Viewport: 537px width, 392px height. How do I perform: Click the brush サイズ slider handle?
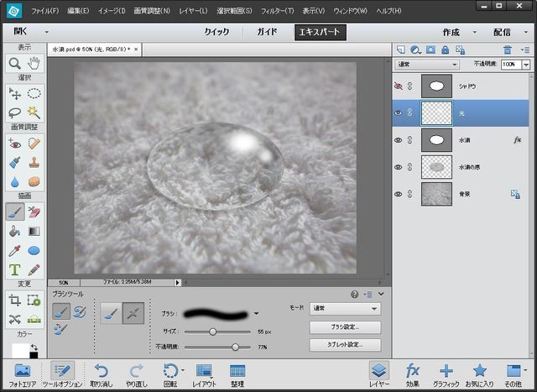[x=213, y=332]
